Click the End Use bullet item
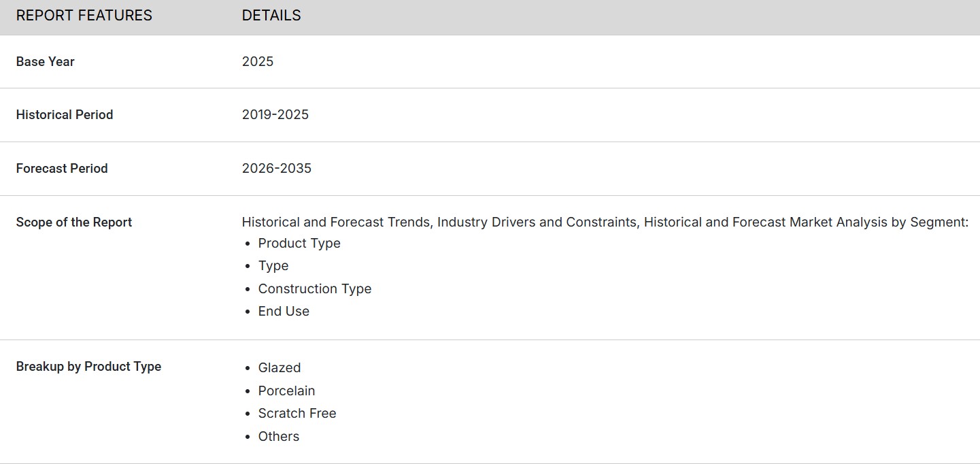This screenshot has width=980, height=464. click(x=284, y=311)
